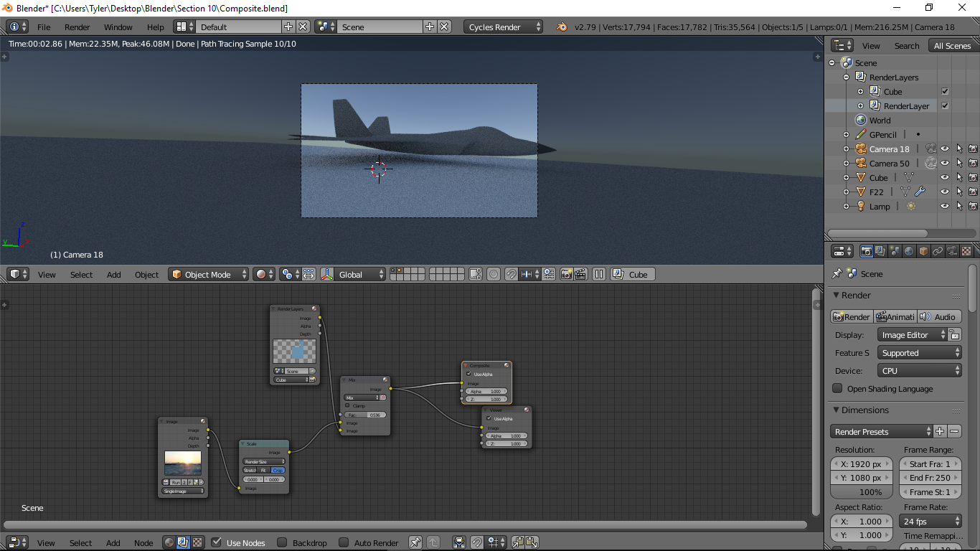The width and height of the screenshot is (980, 551).
Task: Enable the Backdrop checkbox
Action: [x=282, y=542]
